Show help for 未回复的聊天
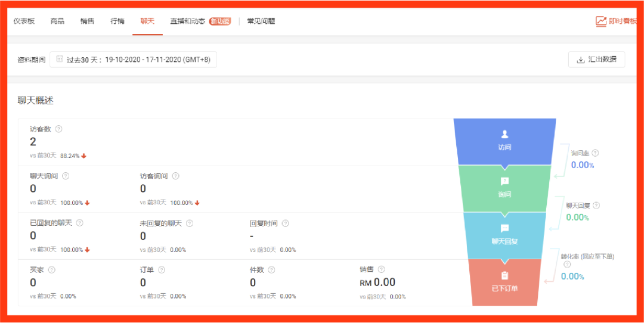This screenshot has height=323, width=644. pos(190,223)
